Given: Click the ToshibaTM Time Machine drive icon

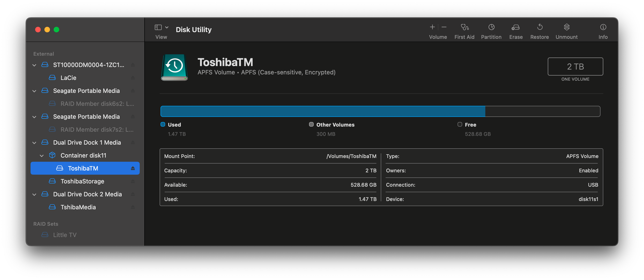Looking at the screenshot, I should tap(174, 67).
